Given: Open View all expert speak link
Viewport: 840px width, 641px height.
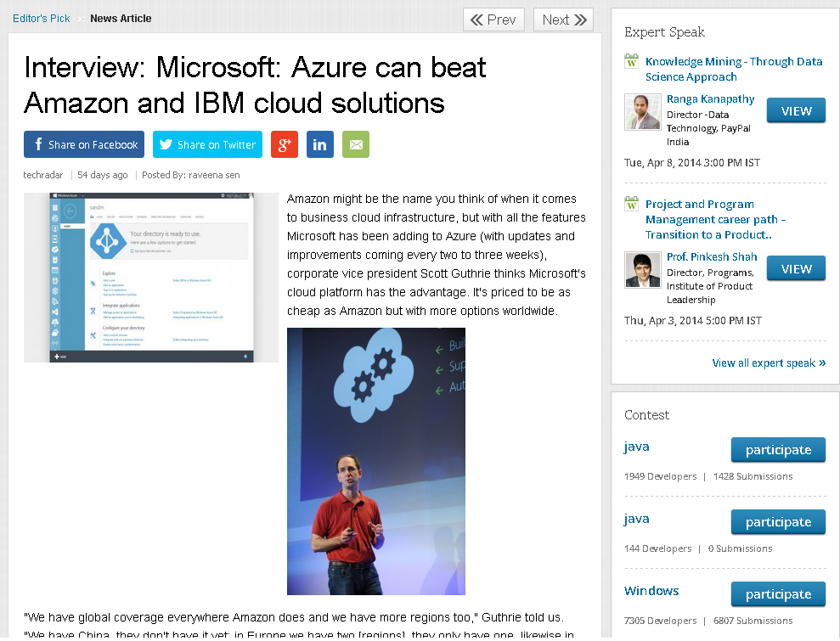Looking at the screenshot, I should click(769, 363).
